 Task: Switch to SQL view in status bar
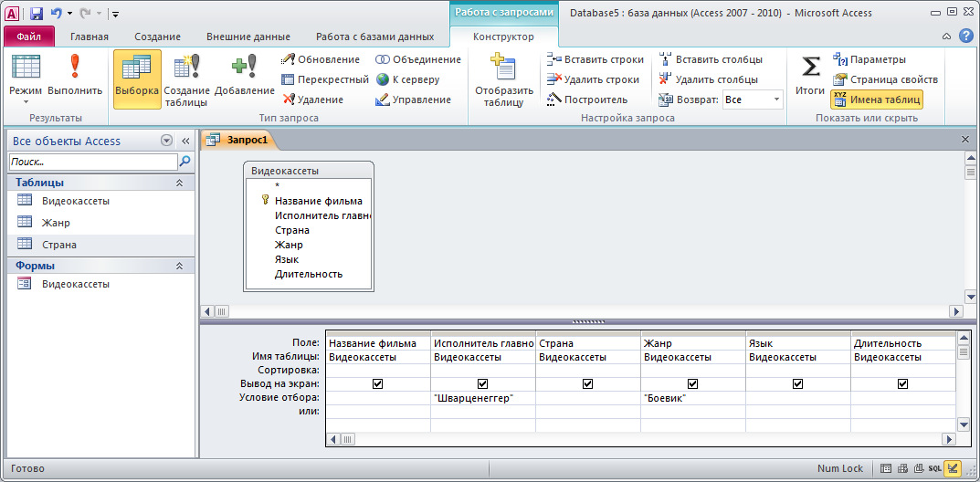click(x=934, y=468)
